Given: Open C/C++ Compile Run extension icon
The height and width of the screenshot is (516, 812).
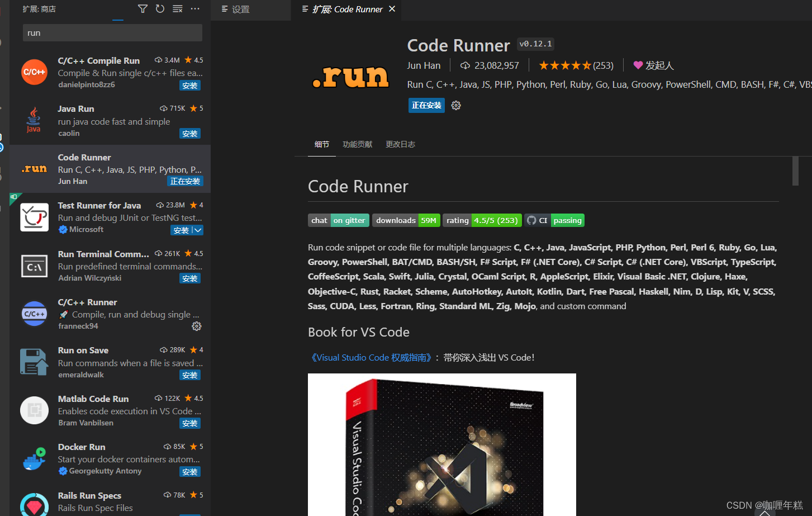Looking at the screenshot, I should pos(34,72).
